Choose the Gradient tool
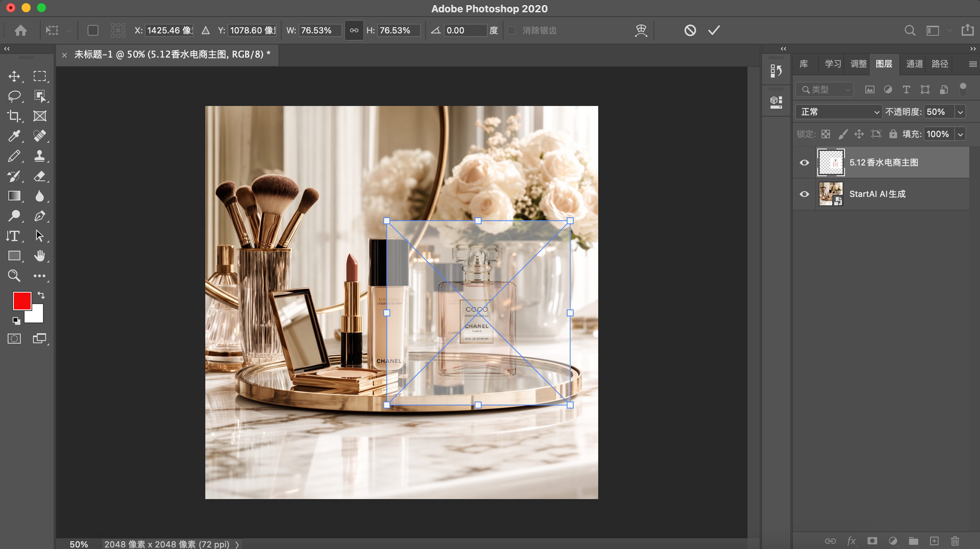Viewport: 980px width, 549px height. click(14, 196)
